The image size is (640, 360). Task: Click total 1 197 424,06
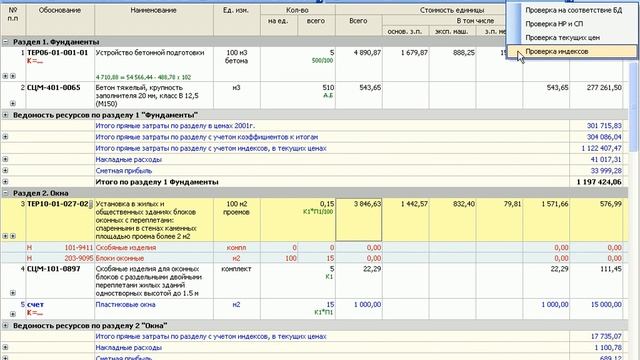599,182
